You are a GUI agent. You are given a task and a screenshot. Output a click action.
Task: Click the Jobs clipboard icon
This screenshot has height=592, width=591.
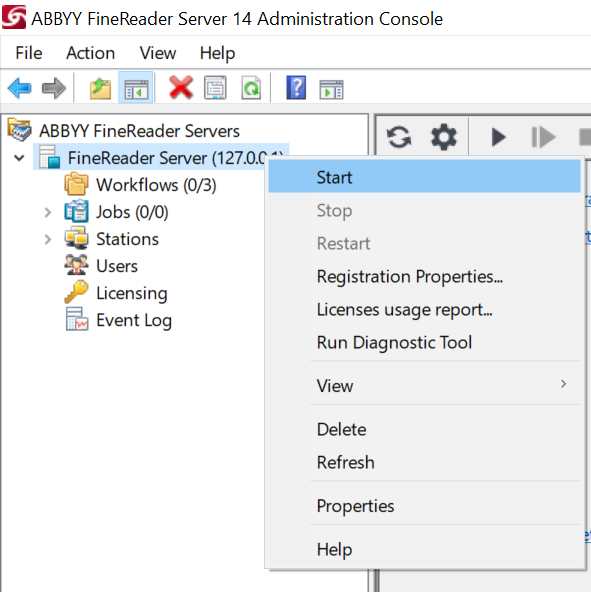pos(77,211)
